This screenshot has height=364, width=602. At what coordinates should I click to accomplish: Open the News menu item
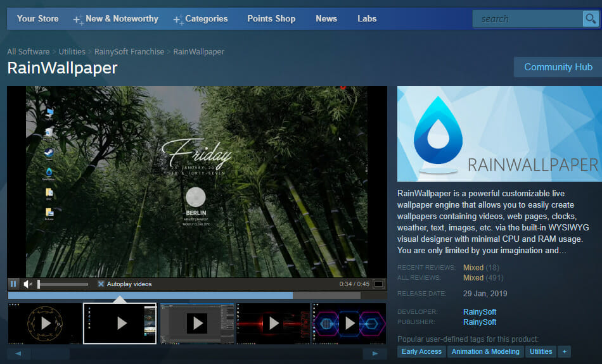point(326,19)
